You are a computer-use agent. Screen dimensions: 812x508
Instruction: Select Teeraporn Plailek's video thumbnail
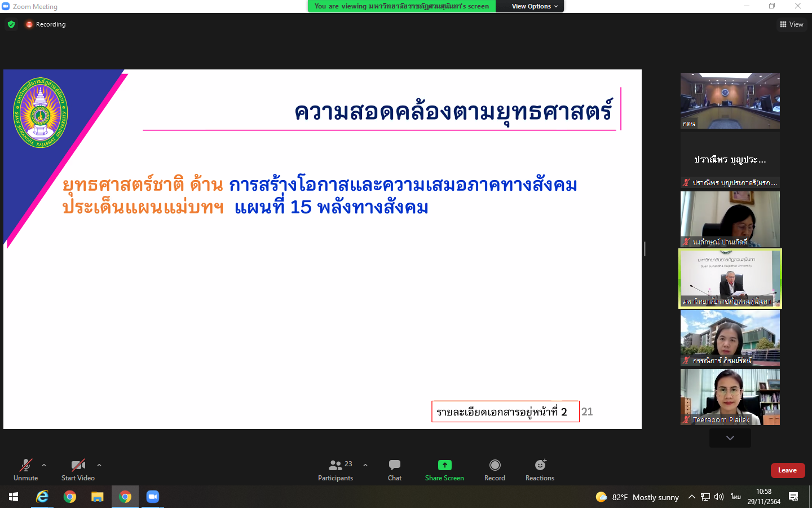tap(730, 397)
